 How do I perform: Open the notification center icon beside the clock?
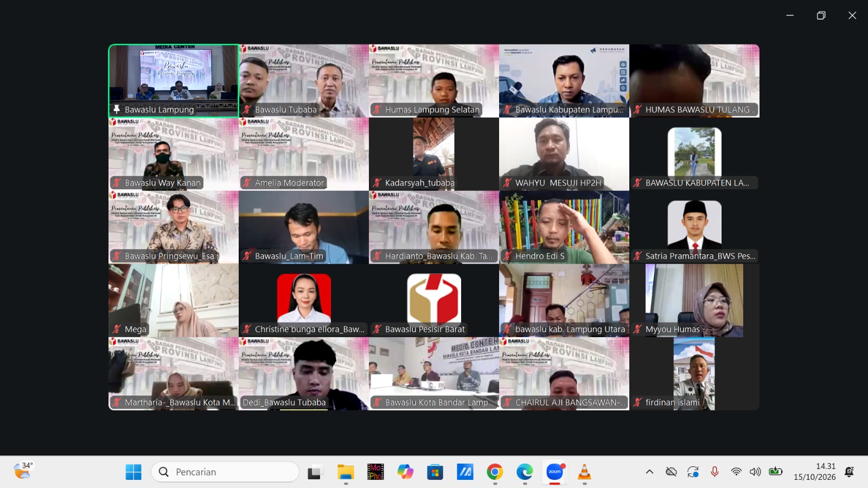pos(850,472)
